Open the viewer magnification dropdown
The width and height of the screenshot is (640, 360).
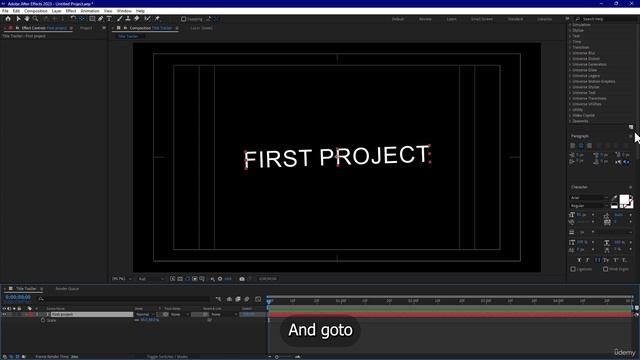click(122, 279)
